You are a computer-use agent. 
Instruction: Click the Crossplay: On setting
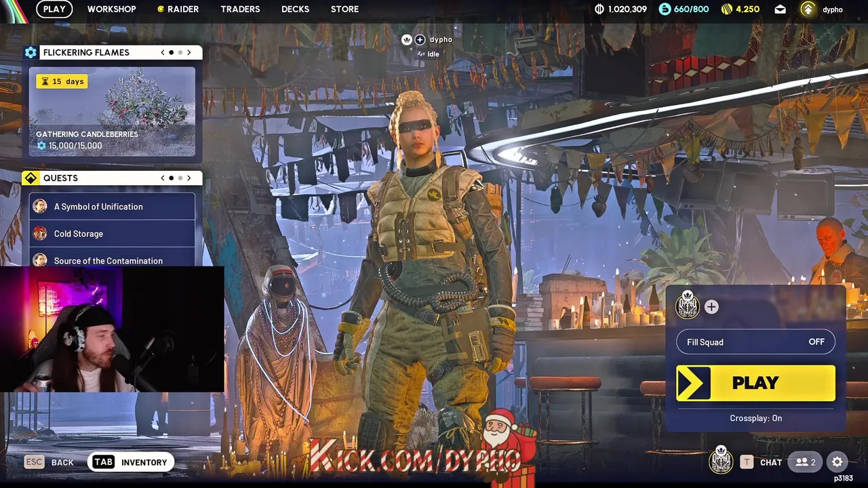pos(755,418)
